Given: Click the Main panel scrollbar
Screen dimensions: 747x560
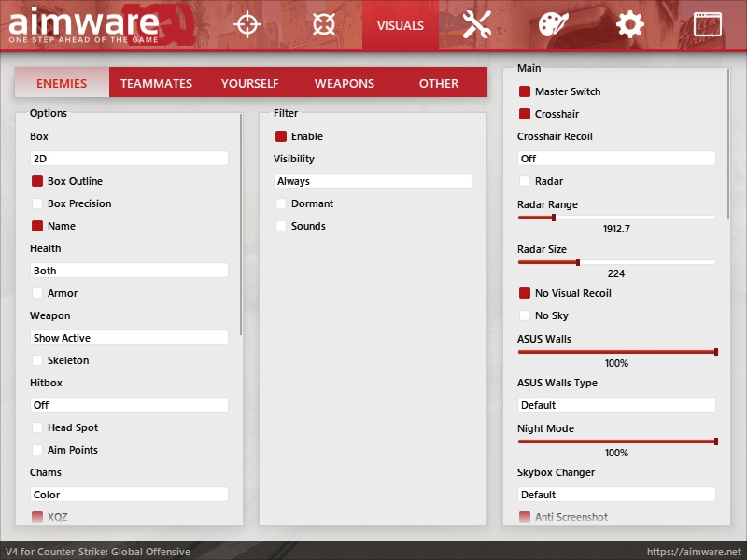Looking at the screenshot, I should click(728, 144).
